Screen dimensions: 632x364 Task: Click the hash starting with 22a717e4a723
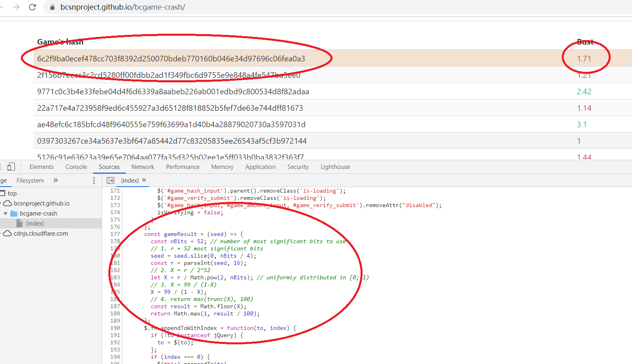[x=170, y=108]
